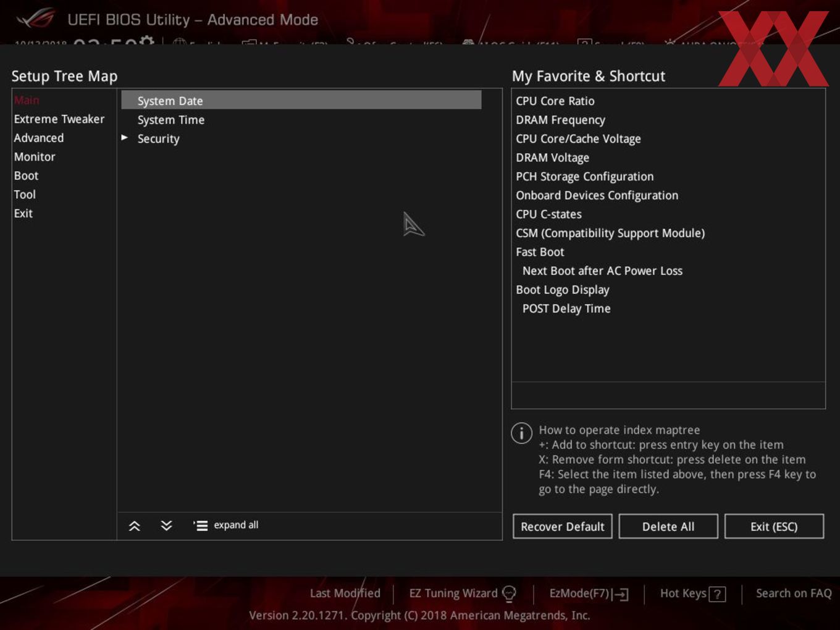Click the settings gear beside the clock
The width and height of the screenshot is (840, 630).
tap(147, 41)
